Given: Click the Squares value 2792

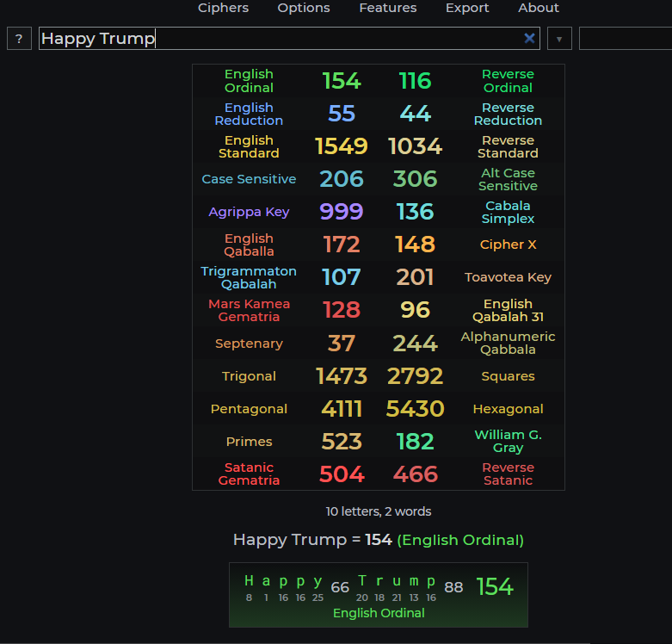Looking at the screenshot, I should [x=415, y=376].
